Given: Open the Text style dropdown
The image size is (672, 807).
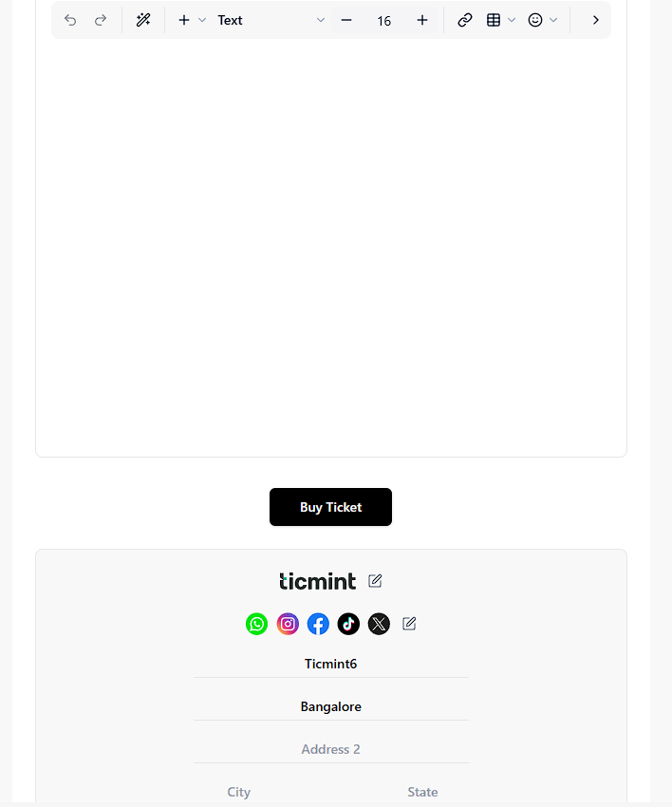Looking at the screenshot, I should [x=271, y=20].
